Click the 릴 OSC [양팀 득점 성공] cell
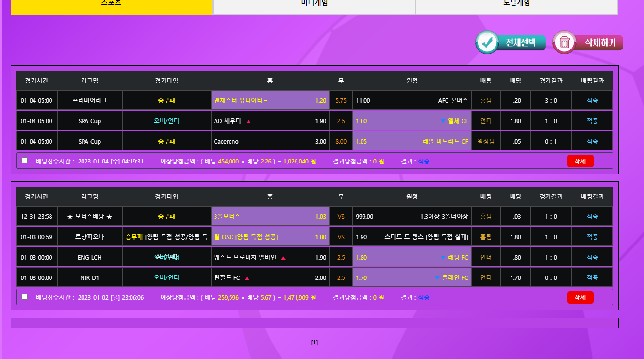644x359 pixels. click(270, 237)
